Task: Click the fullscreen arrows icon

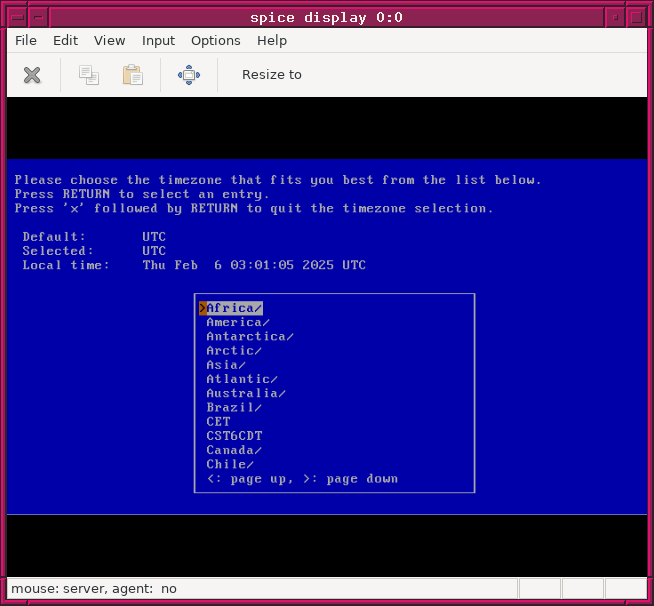Action: click(x=189, y=75)
